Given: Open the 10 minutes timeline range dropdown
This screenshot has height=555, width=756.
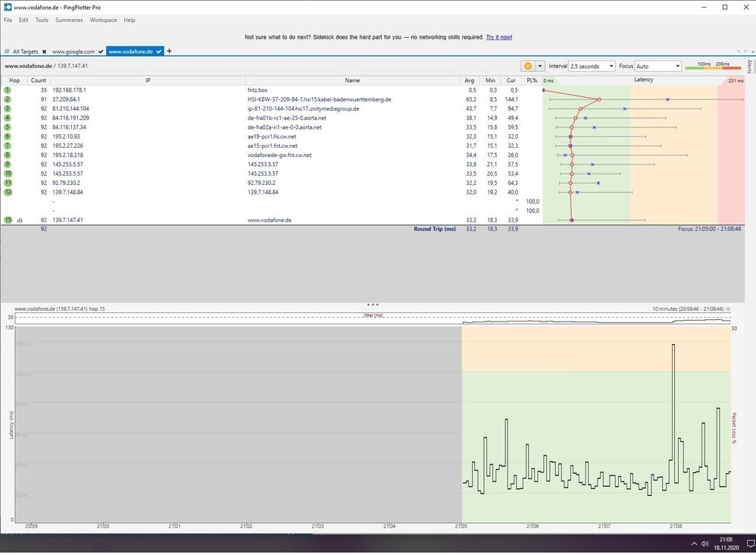Looking at the screenshot, I should click(728, 309).
